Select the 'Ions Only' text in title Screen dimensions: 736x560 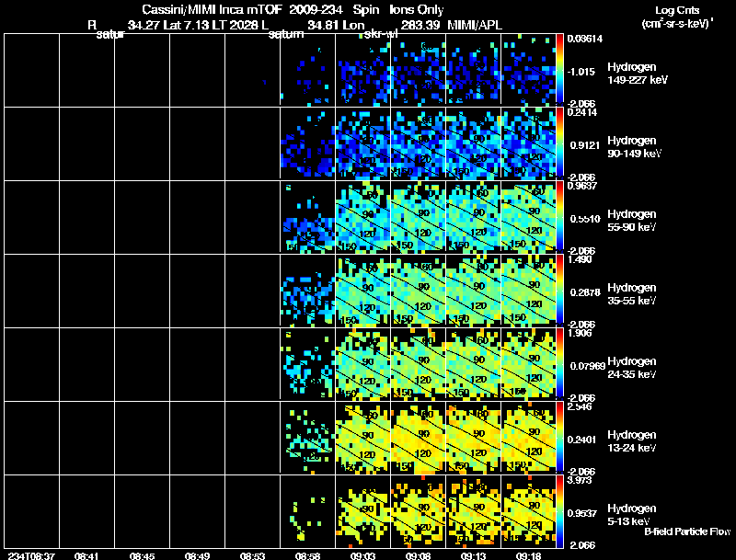click(x=417, y=10)
